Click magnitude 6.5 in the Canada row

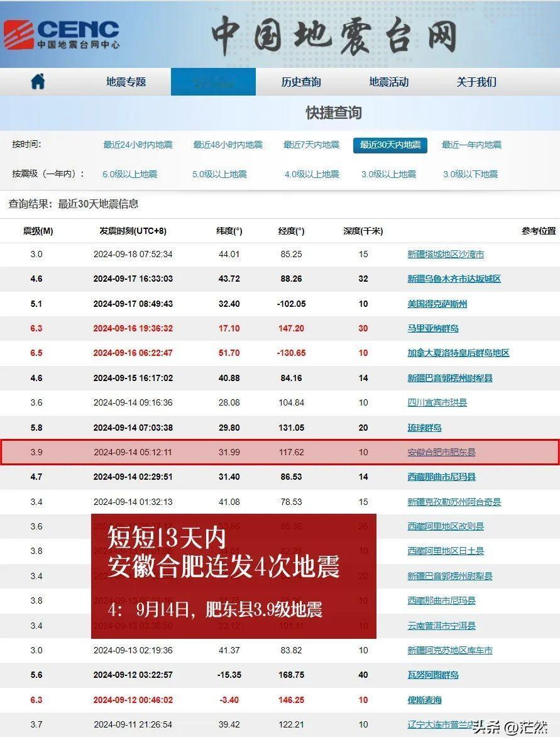pos(36,353)
